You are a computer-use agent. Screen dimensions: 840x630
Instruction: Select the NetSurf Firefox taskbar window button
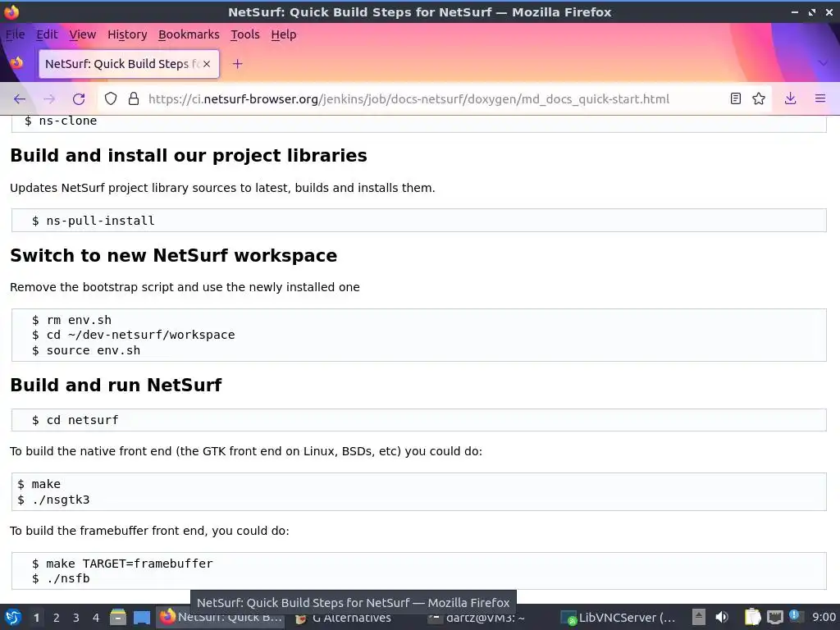tap(221, 618)
